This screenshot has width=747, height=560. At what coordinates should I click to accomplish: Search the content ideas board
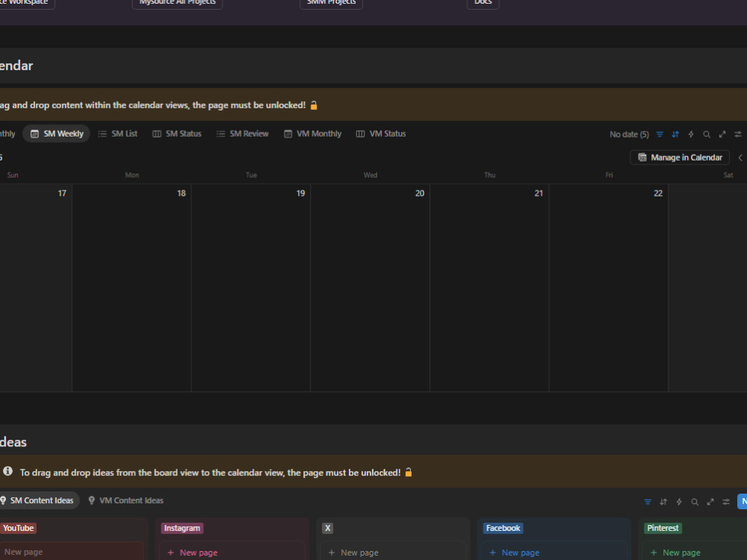[x=695, y=502]
